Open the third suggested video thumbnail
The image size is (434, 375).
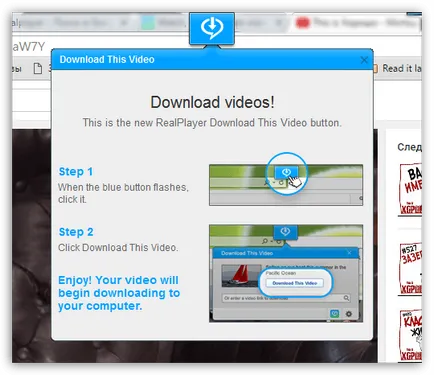click(410, 335)
